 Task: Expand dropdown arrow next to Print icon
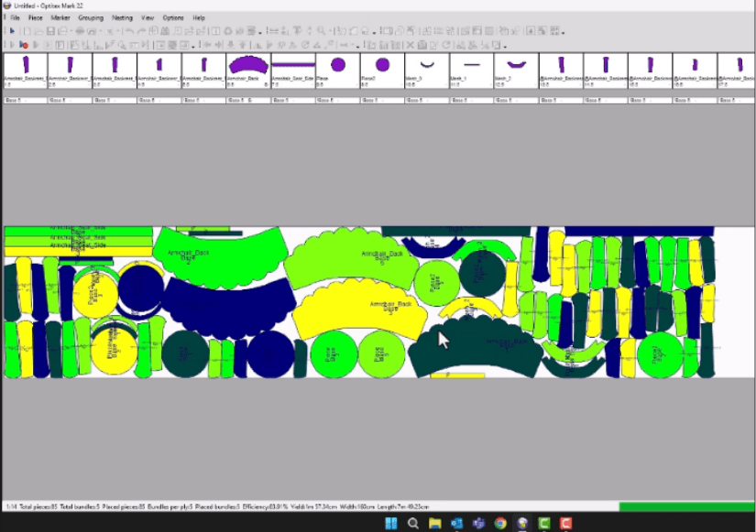[x=71, y=31]
